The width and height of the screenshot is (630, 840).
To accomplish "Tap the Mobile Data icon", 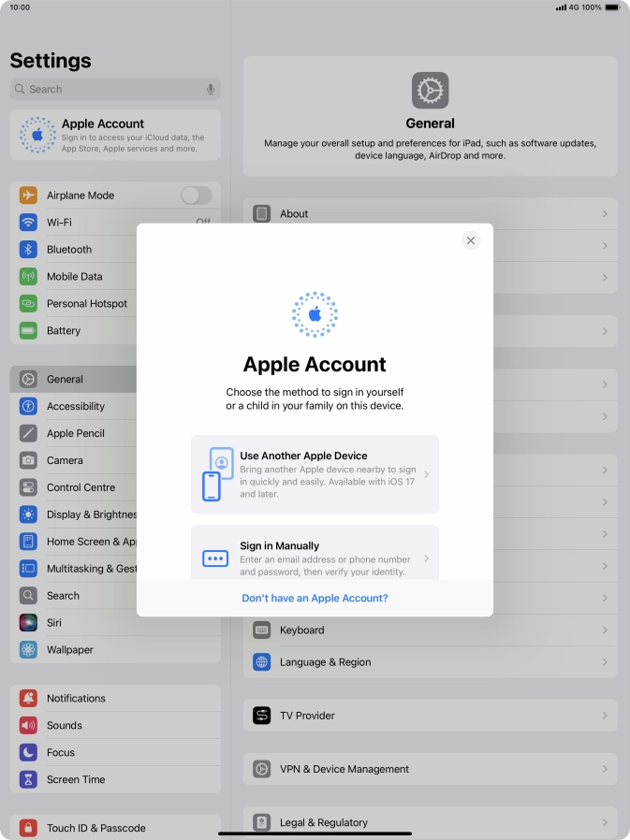I will click(x=29, y=277).
